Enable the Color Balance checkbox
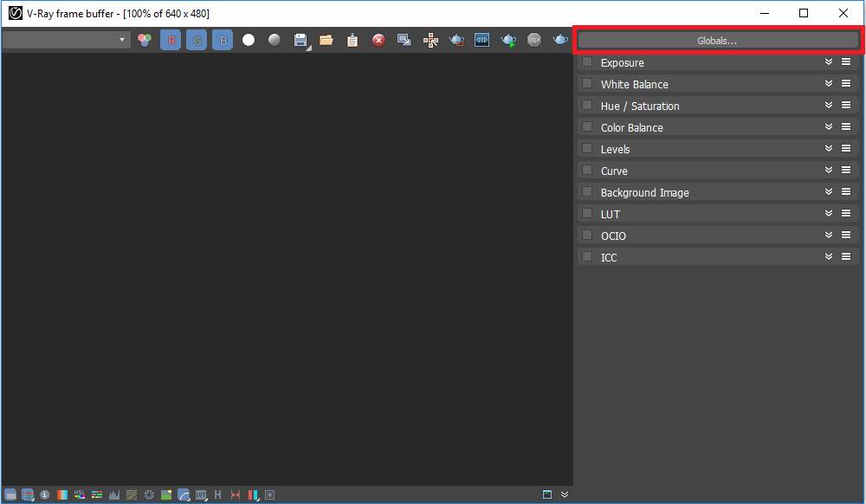This screenshot has width=866, height=504. [x=588, y=126]
